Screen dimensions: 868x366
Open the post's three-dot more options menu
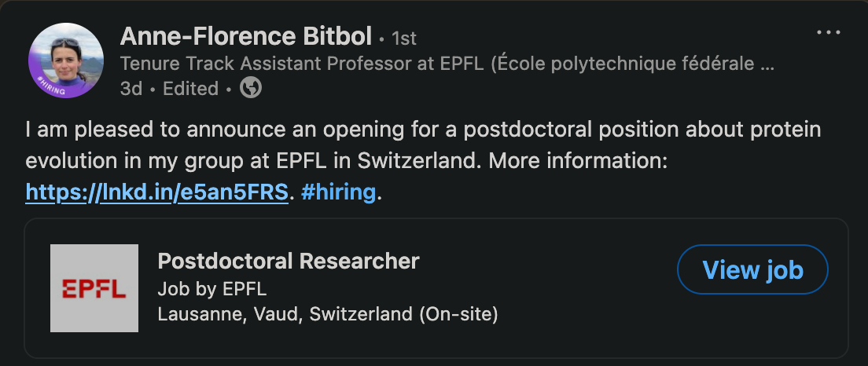pyautogui.click(x=829, y=32)
